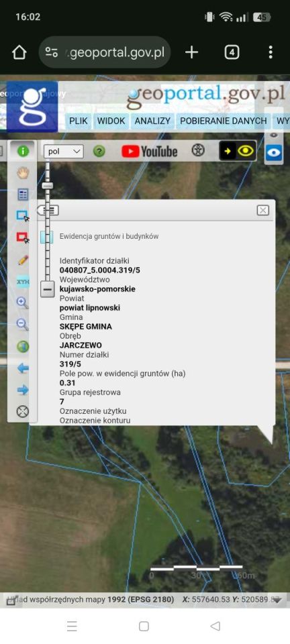The image size is (290, 644).
Task: Choose the red rectangle selection tool
Action: (23, 237)
